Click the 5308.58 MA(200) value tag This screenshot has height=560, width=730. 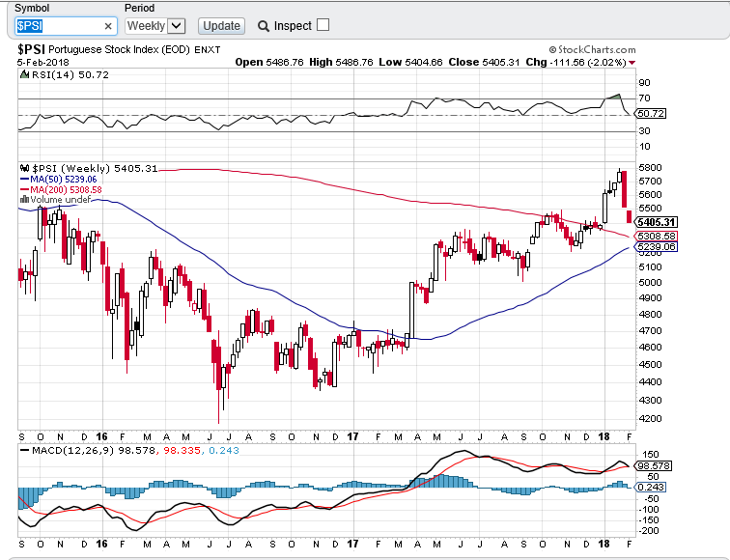click(x=656, y=236)
